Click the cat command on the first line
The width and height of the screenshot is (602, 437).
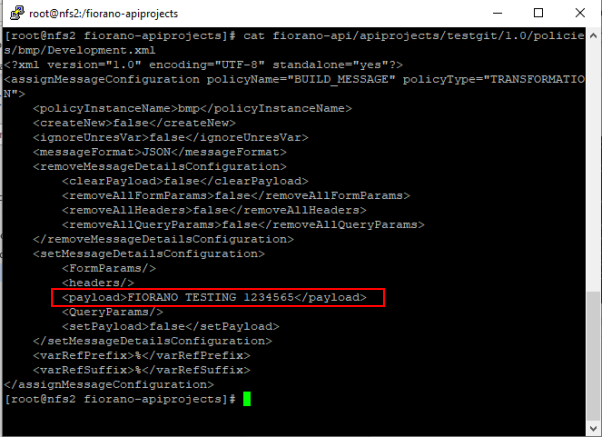click(254, 36)
